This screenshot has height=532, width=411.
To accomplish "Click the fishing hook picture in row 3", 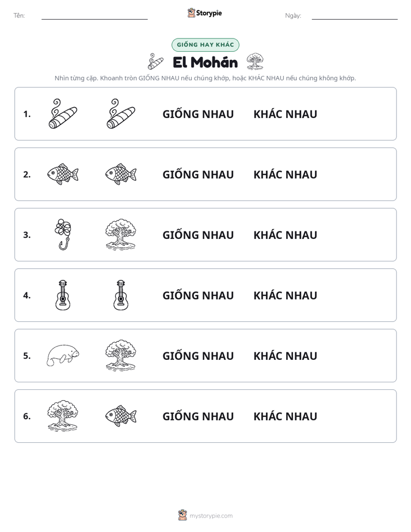I will (63, 234).
